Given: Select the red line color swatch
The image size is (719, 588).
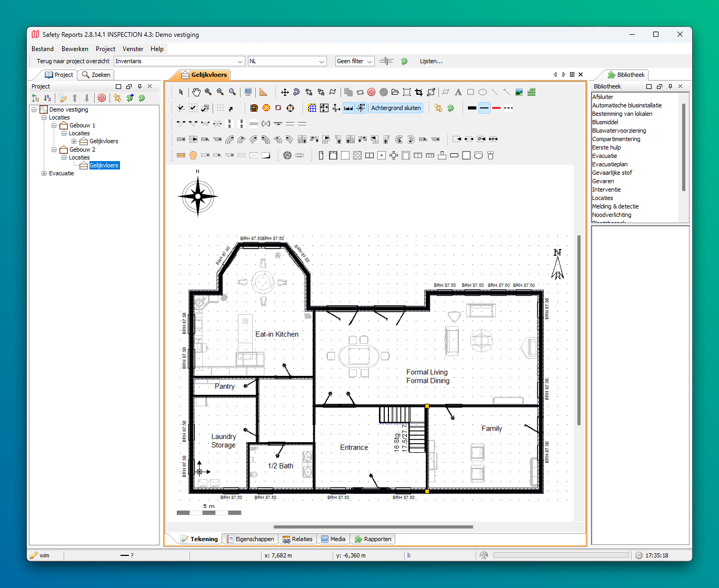Looking at the screenshot, I should click(496, 108).
